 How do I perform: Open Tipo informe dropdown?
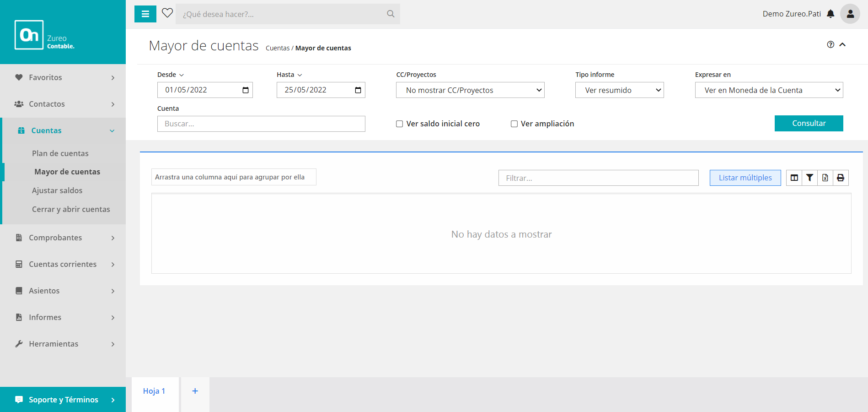click(x=619, y=90)
